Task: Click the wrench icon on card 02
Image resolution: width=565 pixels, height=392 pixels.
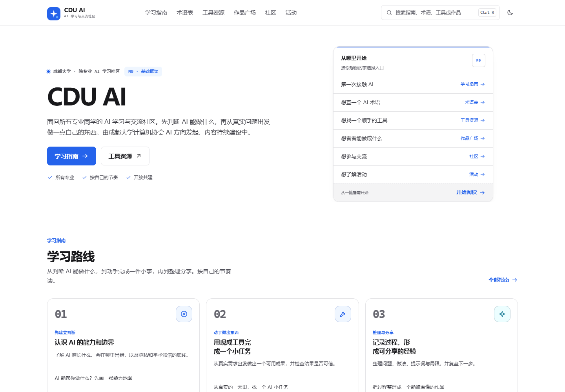Action: pos(343,314)
